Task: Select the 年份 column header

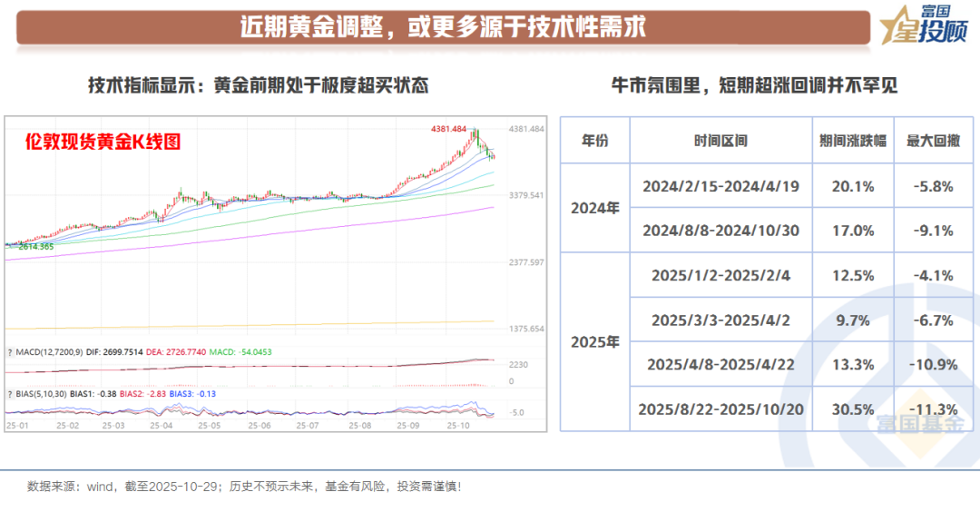Action: (x=594, y=141)
